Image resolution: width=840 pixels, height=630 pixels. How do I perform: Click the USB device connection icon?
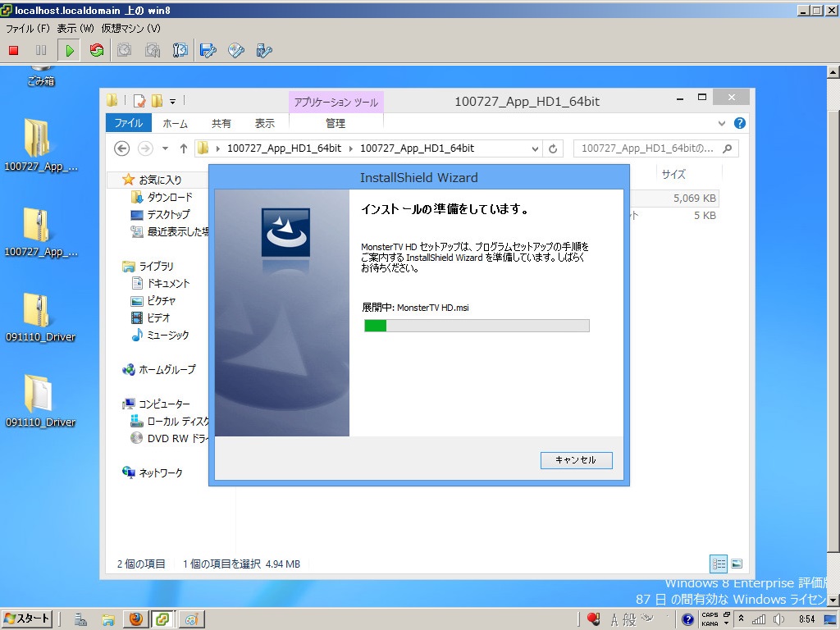(x=264, y=50)
